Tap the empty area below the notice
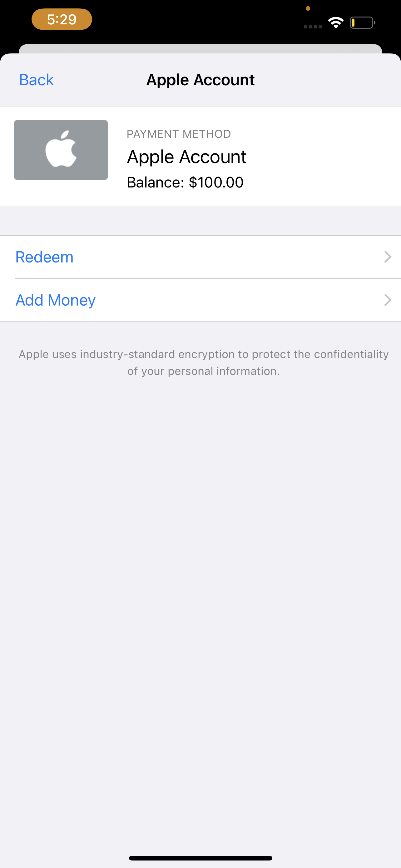Image resolution: width=401 pixels, height=868 pixels. 200,606
